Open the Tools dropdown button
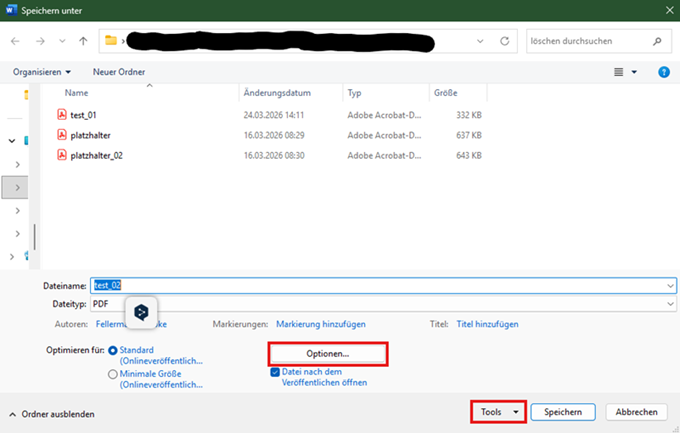The image size is (680, 433). tap(498, 412)
